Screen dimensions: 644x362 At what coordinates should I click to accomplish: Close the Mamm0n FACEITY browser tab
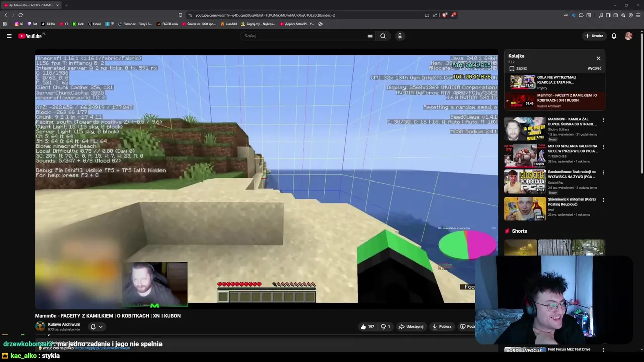click(x=57, y=5)
